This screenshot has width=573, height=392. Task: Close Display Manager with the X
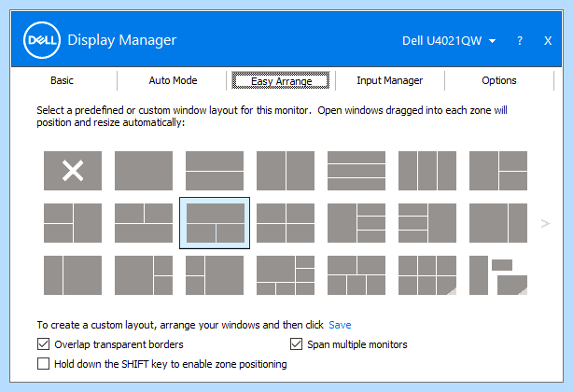click(x=548, y=40)
